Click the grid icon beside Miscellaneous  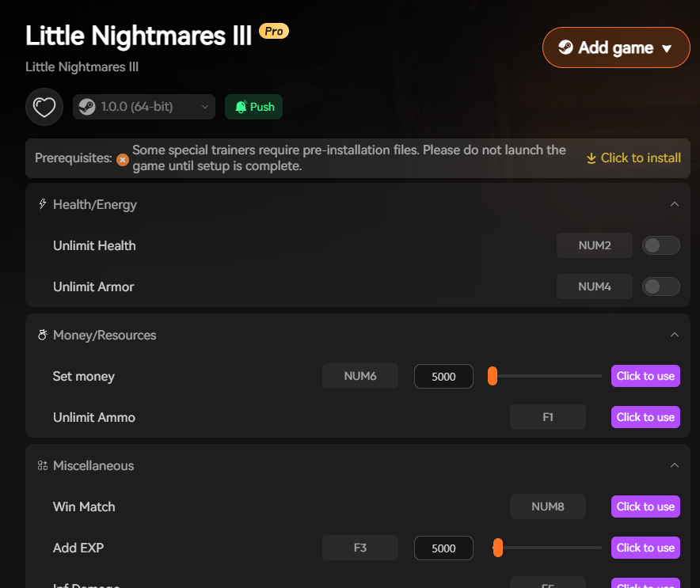[x=43, y=466]
